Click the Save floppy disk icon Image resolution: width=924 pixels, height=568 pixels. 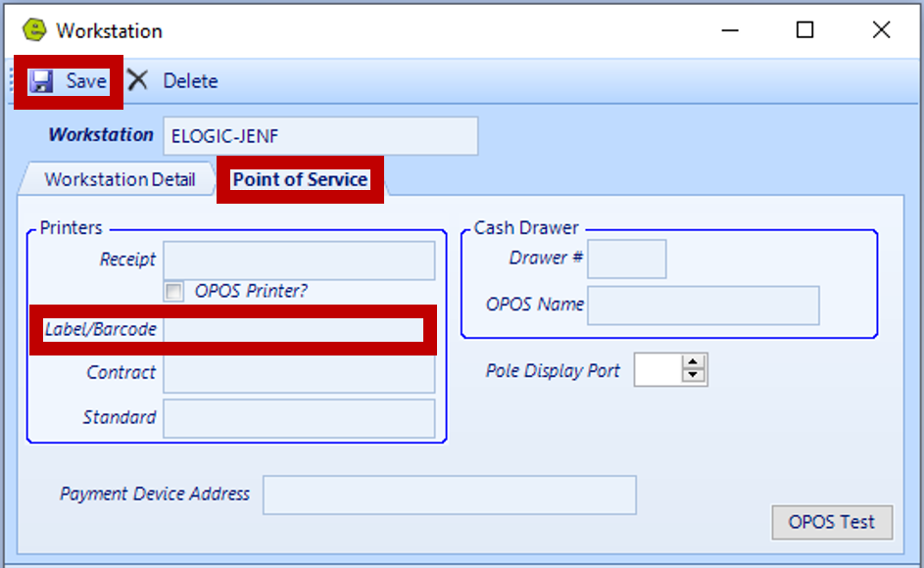pyautogui.click(x=42, y=81)
